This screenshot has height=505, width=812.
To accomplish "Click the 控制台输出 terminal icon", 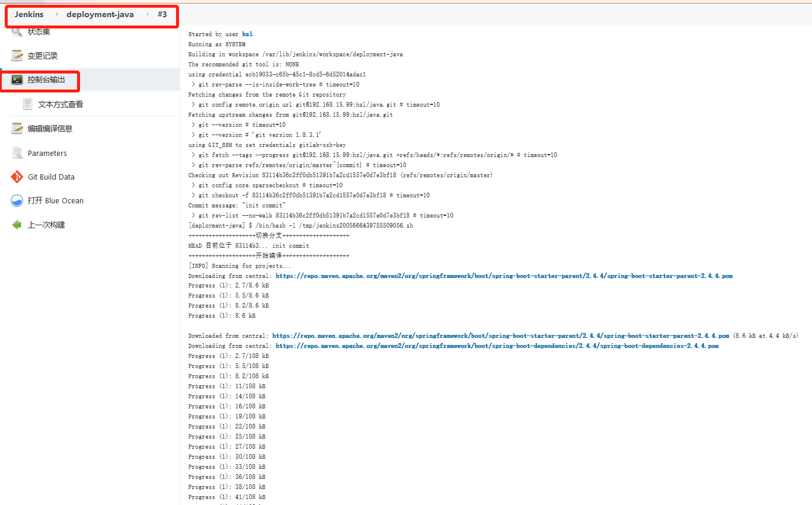I will 17,79.
